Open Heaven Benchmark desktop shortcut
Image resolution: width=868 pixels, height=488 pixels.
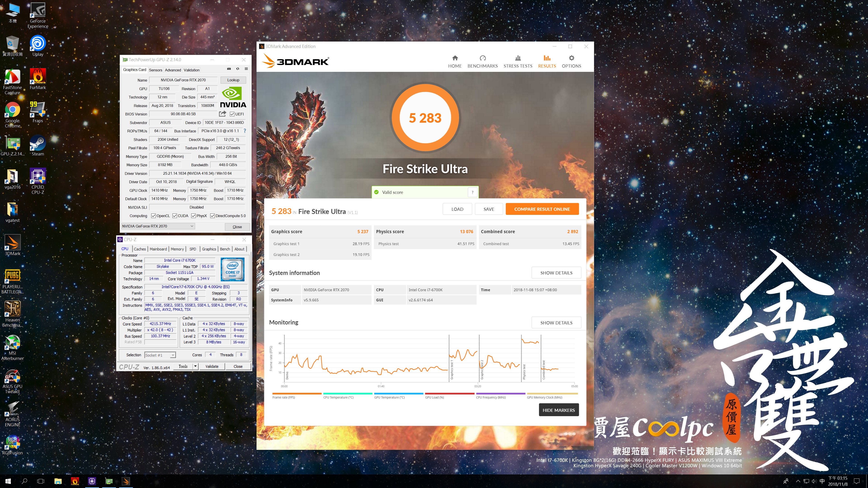(12, 314)
